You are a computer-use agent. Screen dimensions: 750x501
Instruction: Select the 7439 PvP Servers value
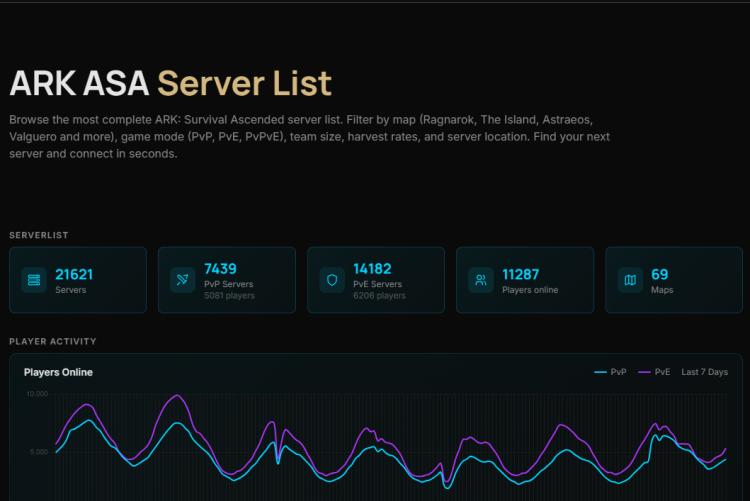coord(221,268)
